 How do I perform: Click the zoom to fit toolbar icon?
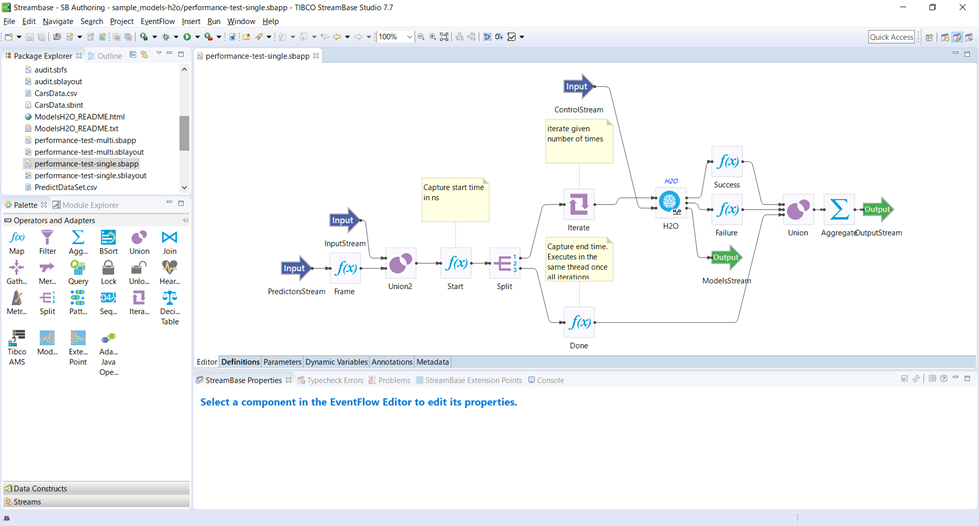[444, 37]
